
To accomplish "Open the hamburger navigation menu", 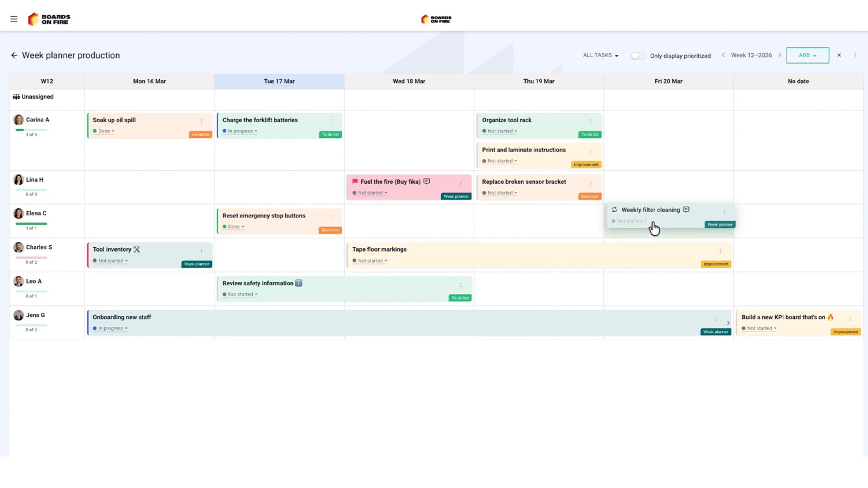I will tap(14, 19).
